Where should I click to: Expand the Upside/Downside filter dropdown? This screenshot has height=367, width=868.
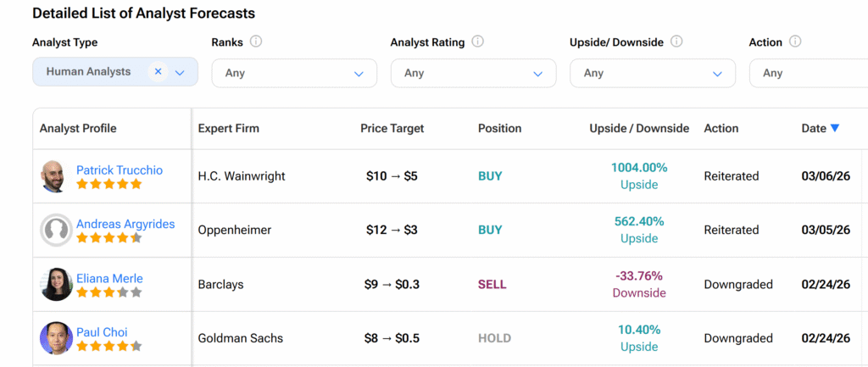coord(653,73)
